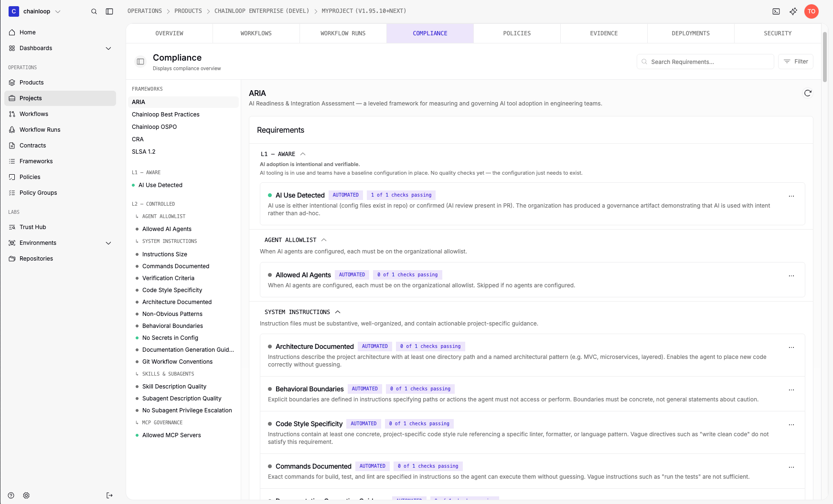Open Frameworks in the sidebar
The width and height of the screenshot is (833, 504).
coord(60,161)
